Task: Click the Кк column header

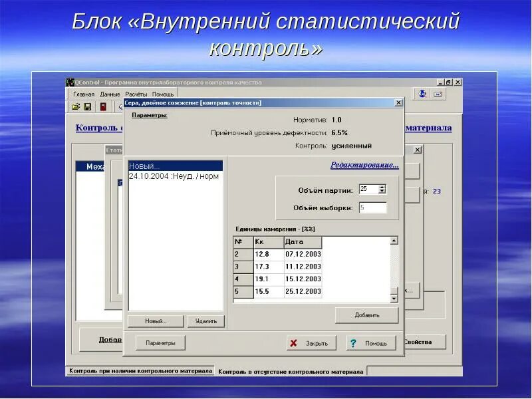Action: (x=269, y=242)
